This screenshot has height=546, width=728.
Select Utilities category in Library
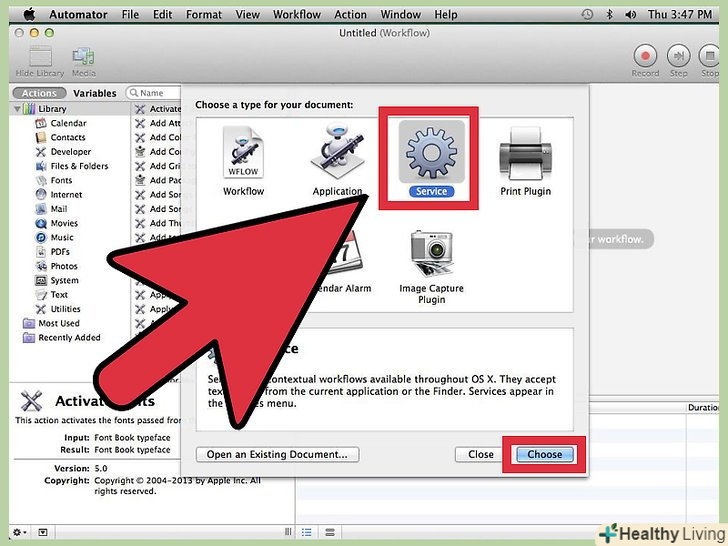(65, 309)
